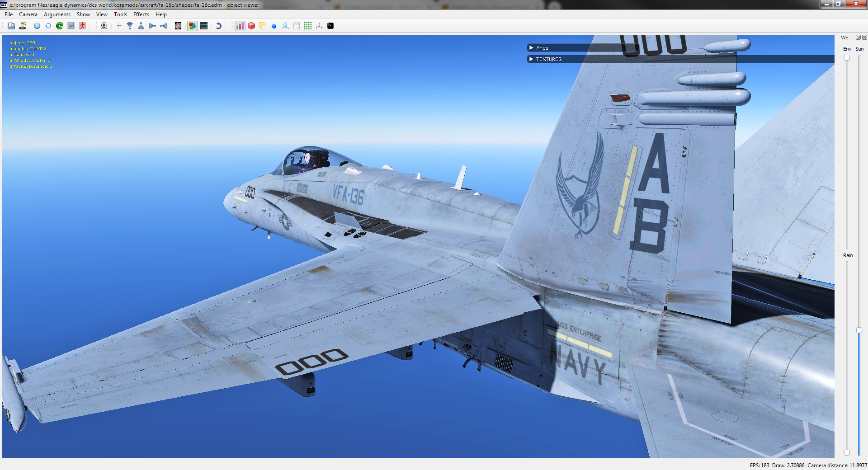Click the dark texture thumbnail icon

point(178,26)
